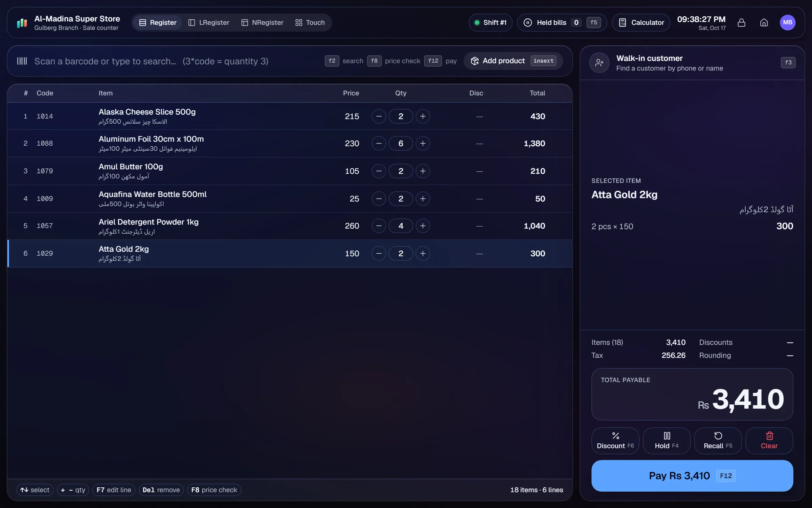Open the MB user avatar
The height and width of the screenshot is (508, 812).
pos(788,23)
